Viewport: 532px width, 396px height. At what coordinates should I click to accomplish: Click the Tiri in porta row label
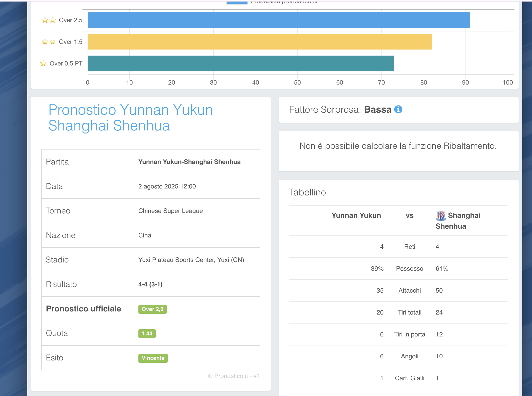click(410, 334)
